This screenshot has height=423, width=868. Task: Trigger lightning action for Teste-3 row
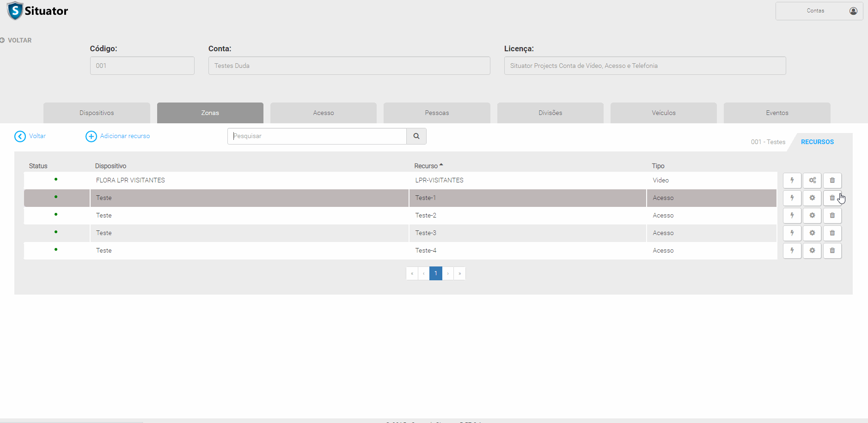click(792, 233)
